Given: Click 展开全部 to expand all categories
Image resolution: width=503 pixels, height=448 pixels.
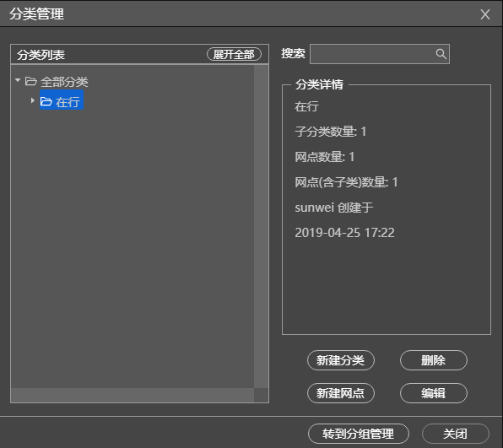Looking at the screenshot, I should pyautogui.click(x=234, y=54).
